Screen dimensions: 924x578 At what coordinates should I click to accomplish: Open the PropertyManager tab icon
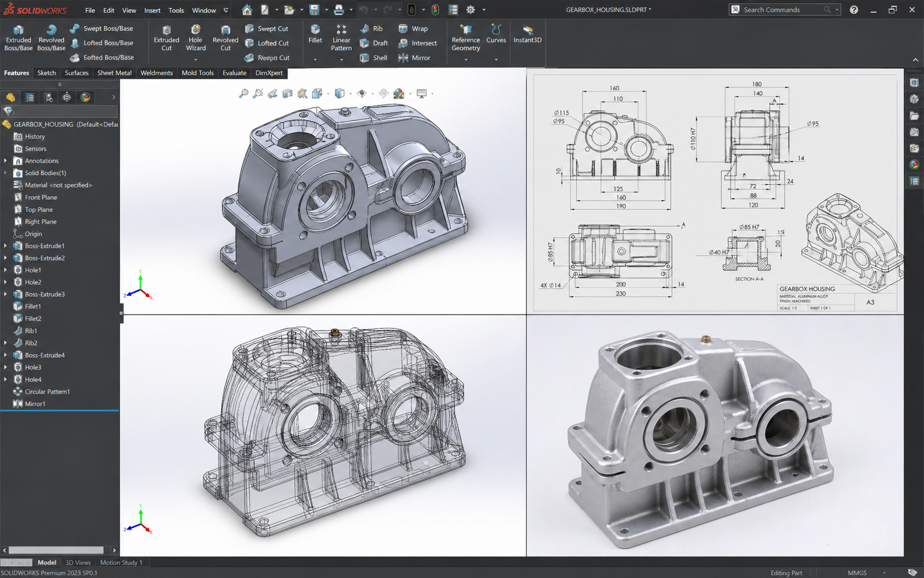click(x=30, y=97)
